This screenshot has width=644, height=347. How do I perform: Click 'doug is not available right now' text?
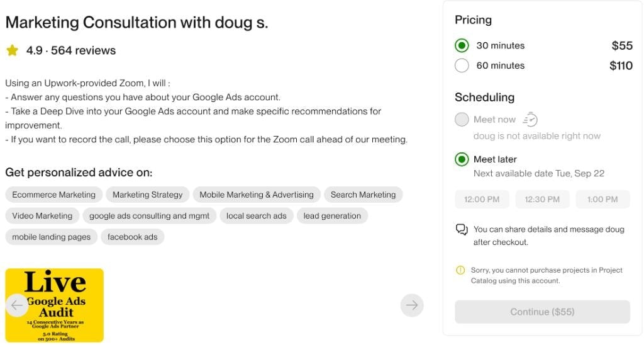point(537,135)
